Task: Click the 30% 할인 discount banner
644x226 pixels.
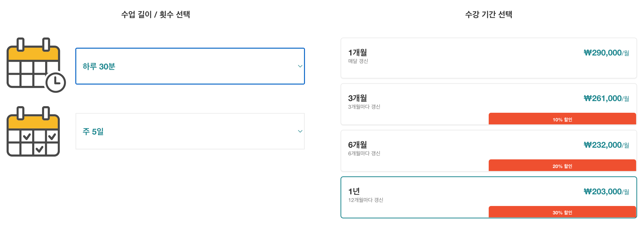Action: tap(562, 212)
